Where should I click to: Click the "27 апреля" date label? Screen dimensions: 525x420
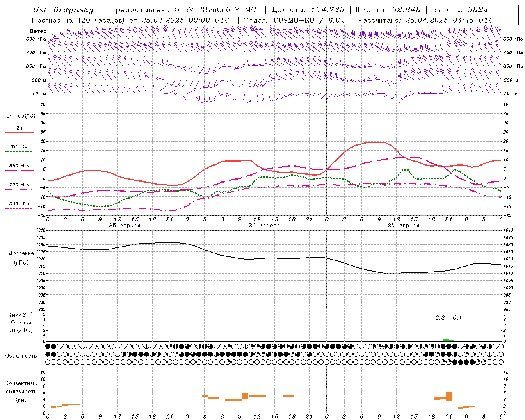404,226
